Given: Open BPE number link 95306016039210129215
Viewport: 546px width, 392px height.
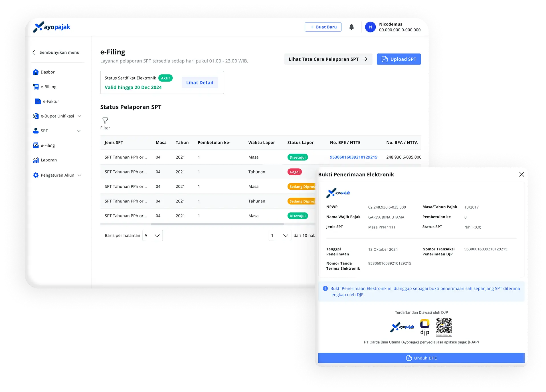Looking at the screenshot, I should click(x=353, y=157).
